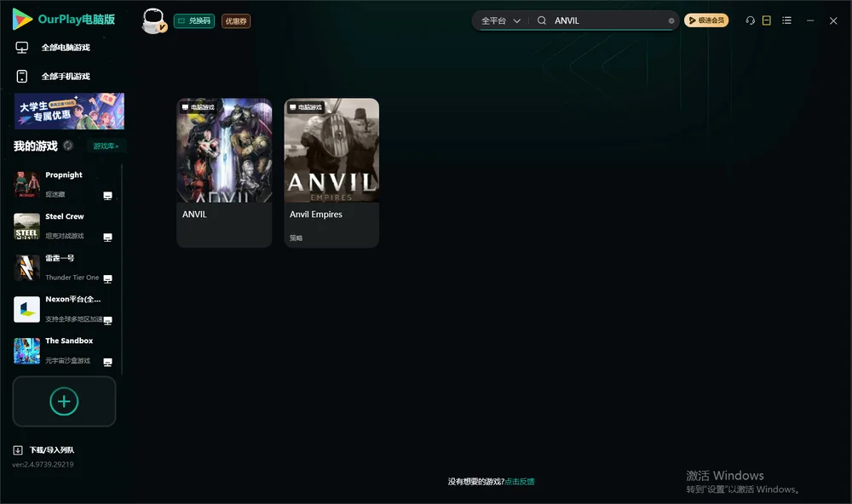
Task: Click the refresh icon beside 我的游戏
Action: coord(68,146)
